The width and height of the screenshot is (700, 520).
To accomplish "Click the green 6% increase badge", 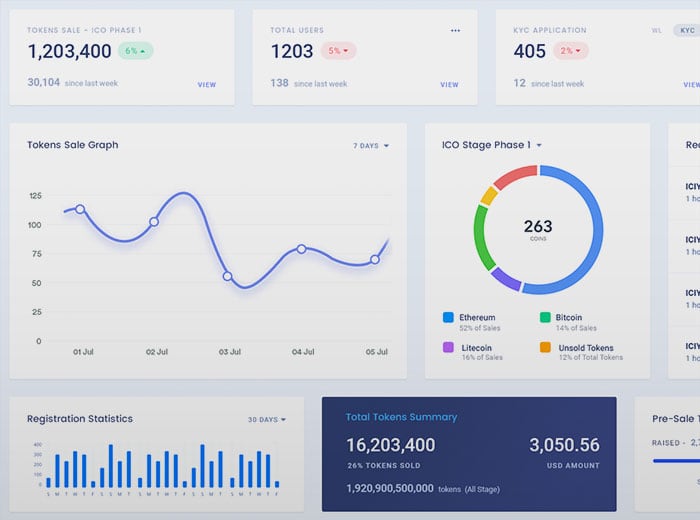I will (135, 51).
